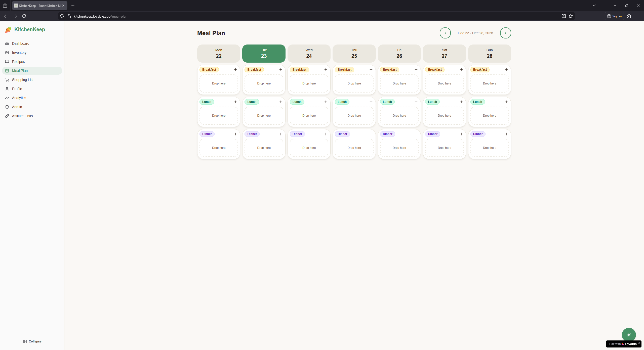The width and height of the screenshot is (644, 350).
Task: Click the KitchenKeep carrot logo
Action: 8,30
